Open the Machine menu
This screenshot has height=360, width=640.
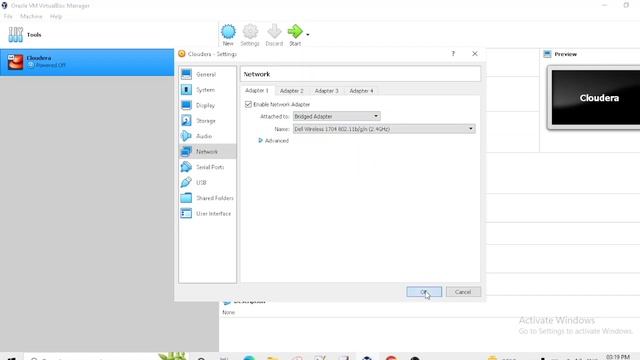[31, 16]
